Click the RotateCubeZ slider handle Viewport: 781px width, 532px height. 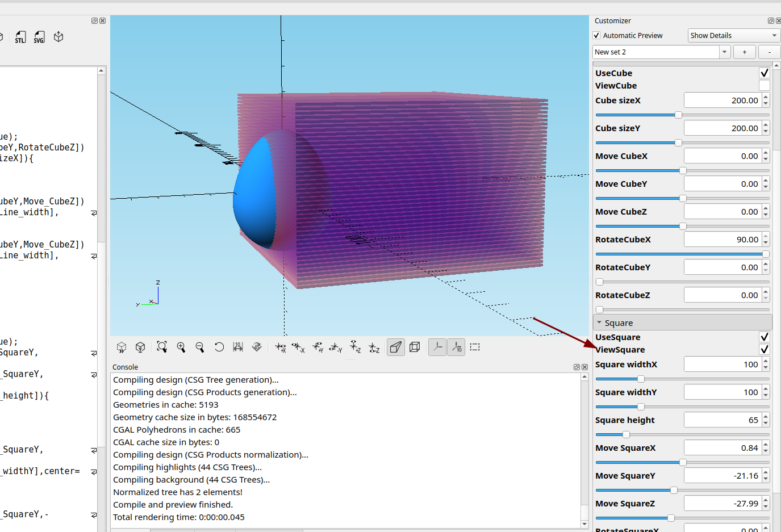(599, 310)
